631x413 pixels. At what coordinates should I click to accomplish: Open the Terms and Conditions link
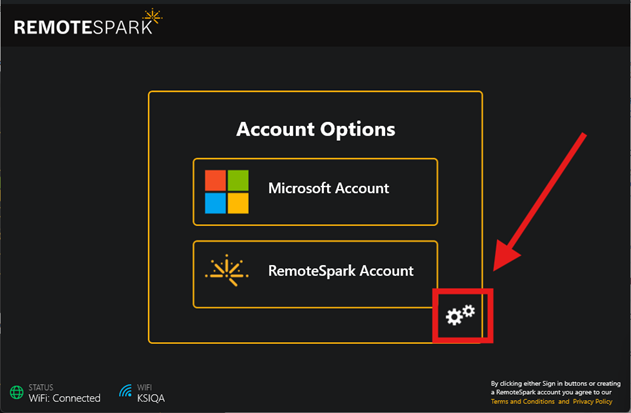[522, 401]
